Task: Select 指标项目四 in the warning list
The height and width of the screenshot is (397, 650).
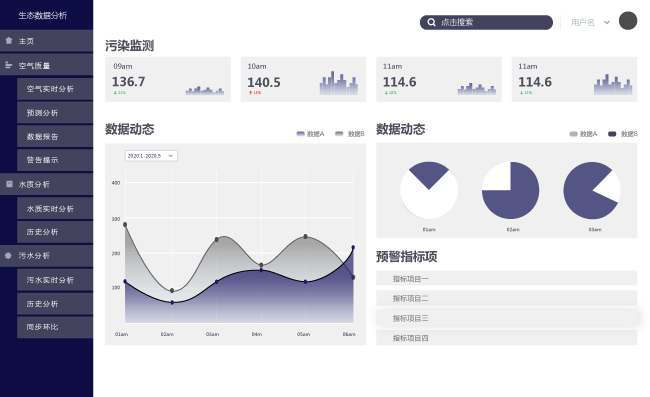Action: pos(507,338)
